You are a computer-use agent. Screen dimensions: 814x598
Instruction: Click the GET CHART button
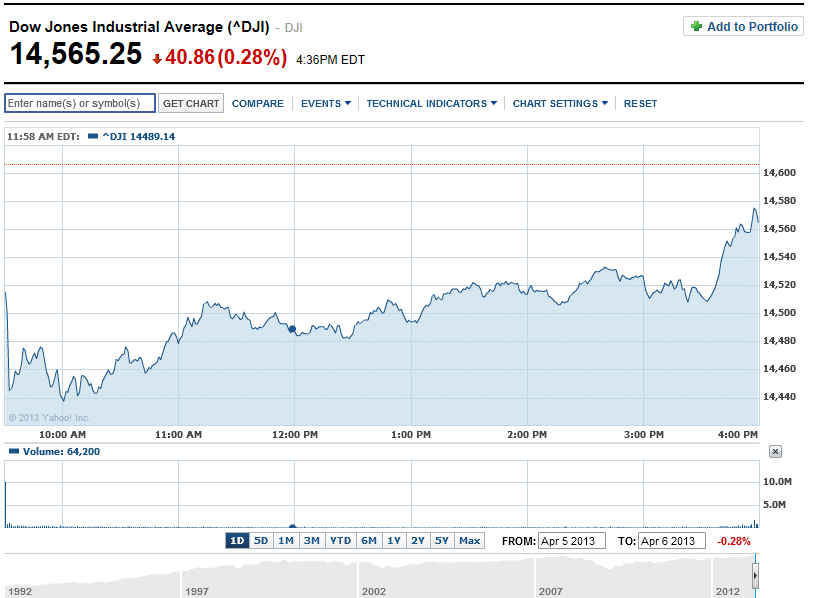(x=190, y=103)
